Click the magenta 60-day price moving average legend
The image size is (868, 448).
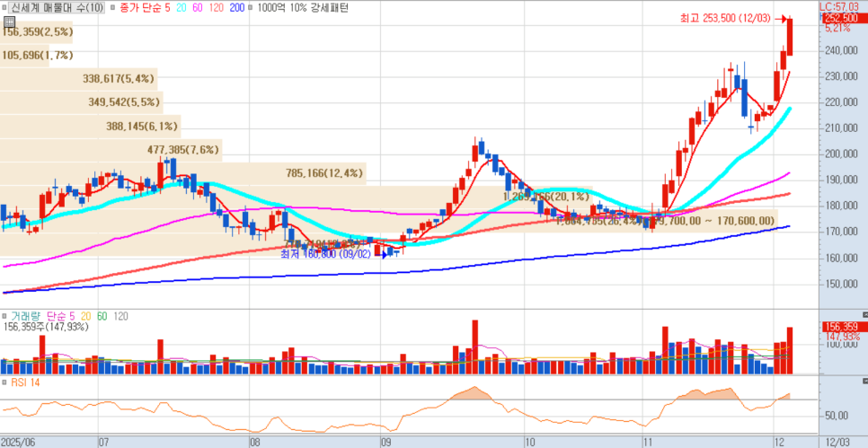tap(199, 8)
